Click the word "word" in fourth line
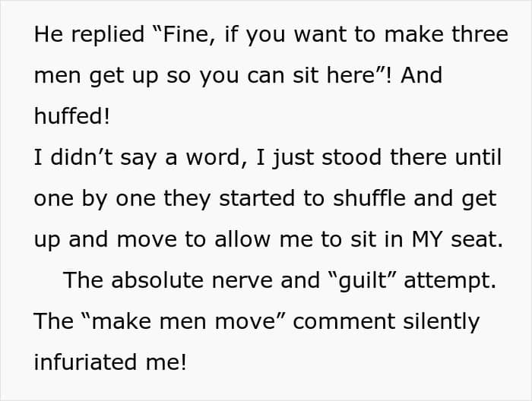Viewport: 532px width, 401px height. [212, 158]
